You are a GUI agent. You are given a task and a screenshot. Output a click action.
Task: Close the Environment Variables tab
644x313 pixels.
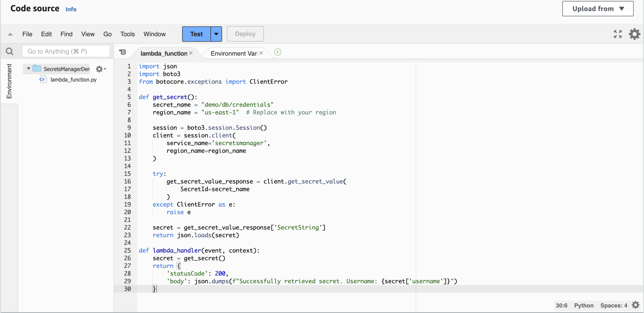[261, 53]
